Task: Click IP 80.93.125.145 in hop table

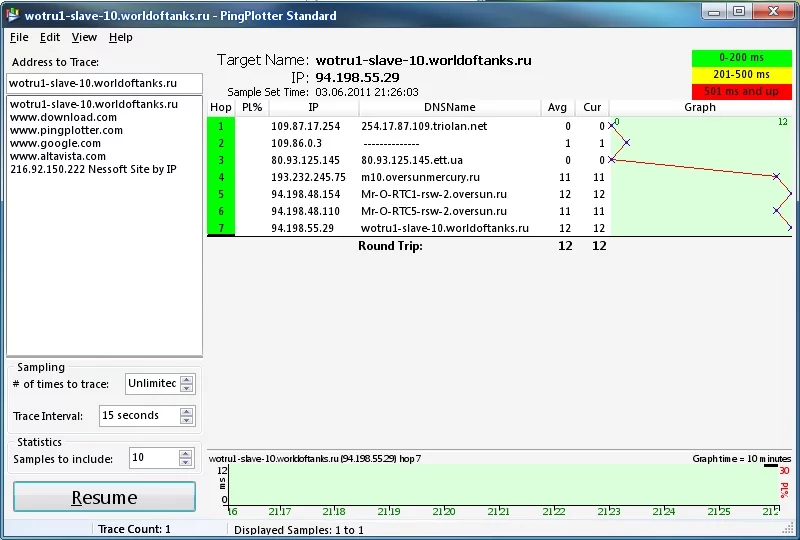Action: click(x=306, y=160)
